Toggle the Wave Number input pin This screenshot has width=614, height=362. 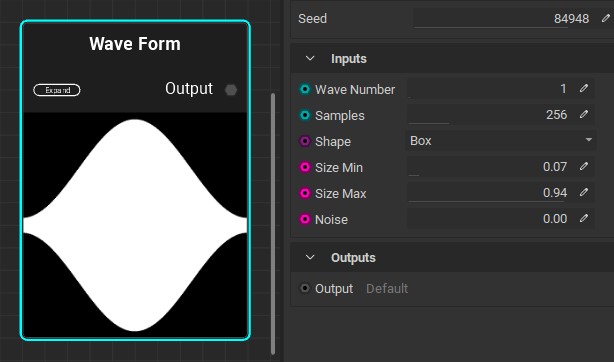tap(305, 89)
